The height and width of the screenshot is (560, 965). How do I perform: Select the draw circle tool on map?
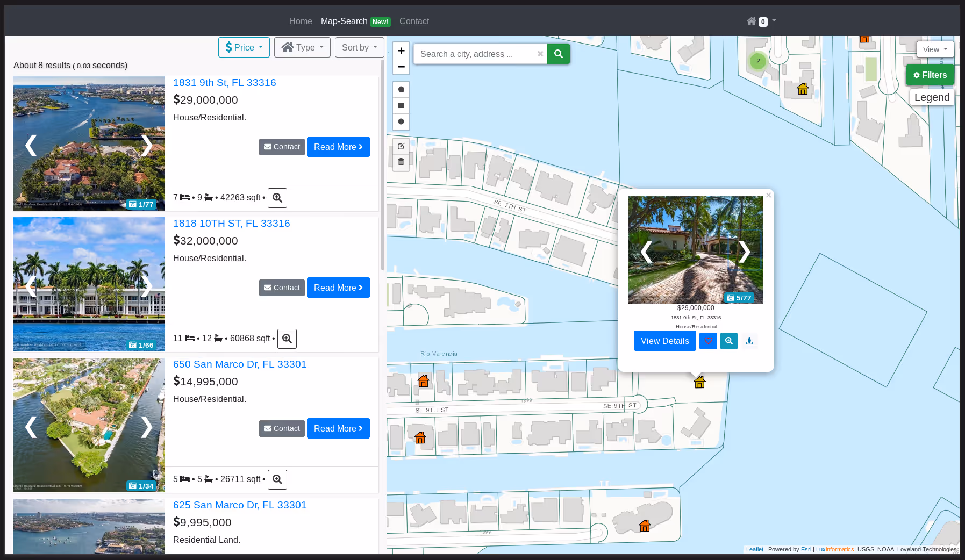point(401,121)
